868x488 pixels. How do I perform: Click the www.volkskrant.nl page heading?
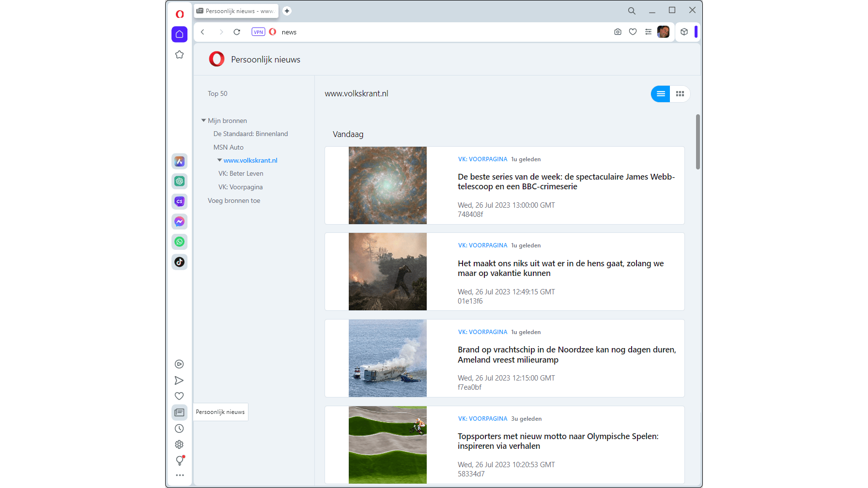click(356, 94)
